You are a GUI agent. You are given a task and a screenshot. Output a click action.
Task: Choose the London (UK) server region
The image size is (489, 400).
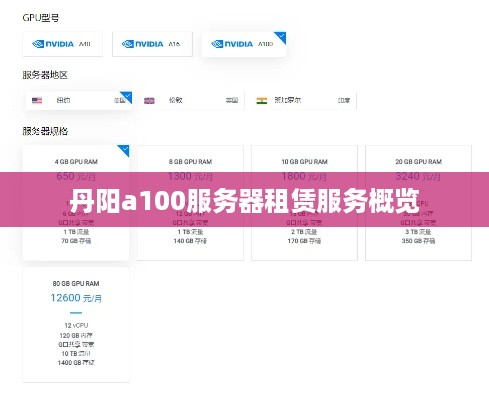pos(191,100)
